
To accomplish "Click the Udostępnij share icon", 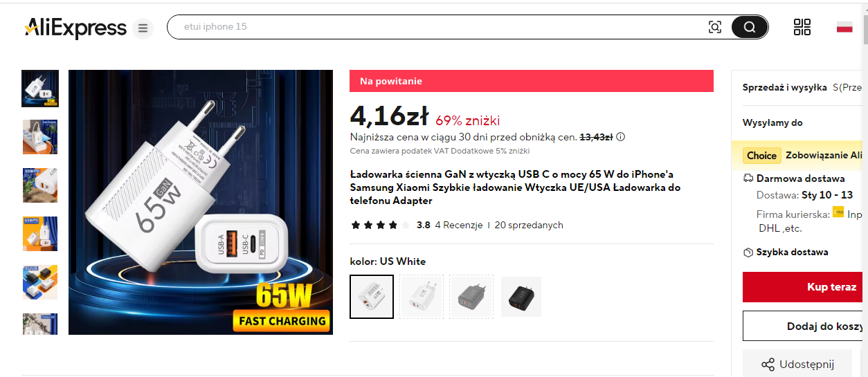I will pos(768,365).
